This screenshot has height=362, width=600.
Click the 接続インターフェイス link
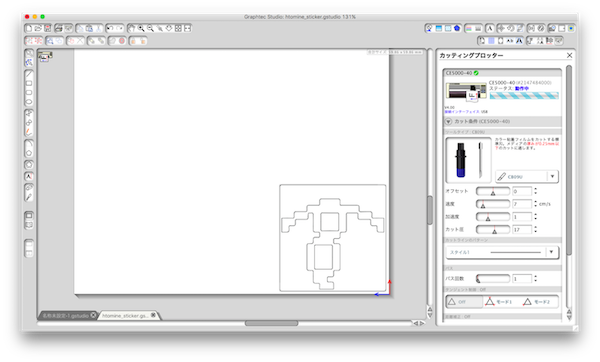coord(462,111)
